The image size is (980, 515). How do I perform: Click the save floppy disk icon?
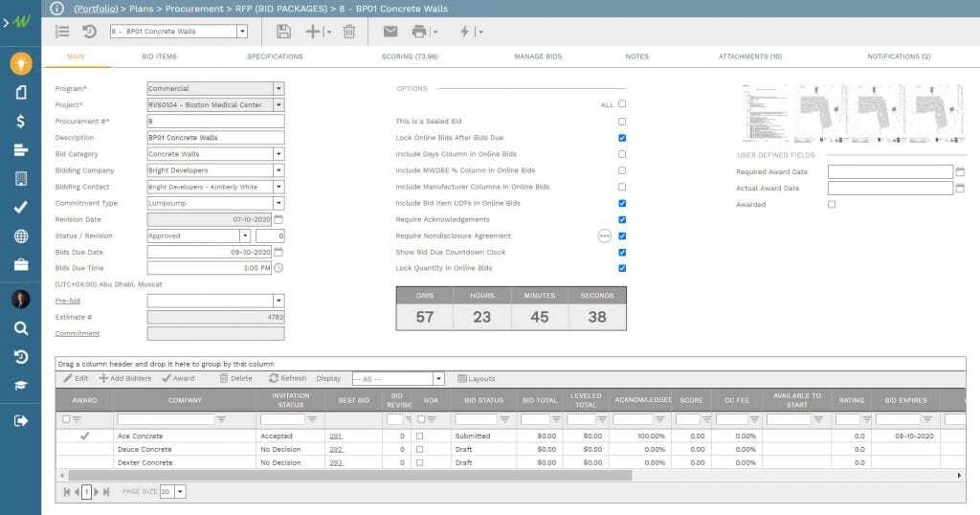283,32
